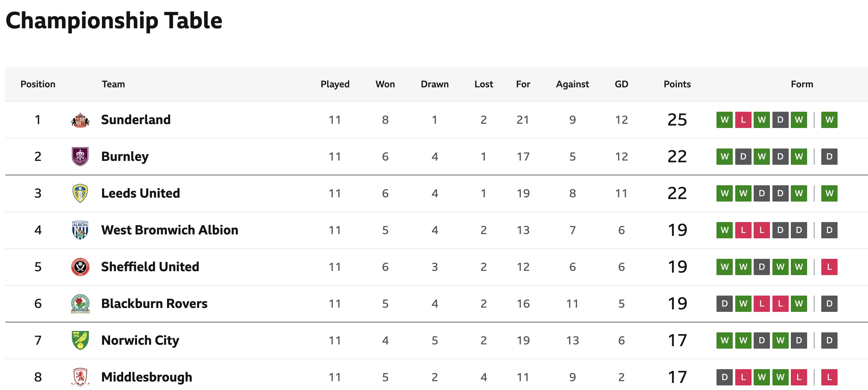Click the West Bromwich Albion crest
The width and height of the screenshot is (868, 390).
click(80, 230)
